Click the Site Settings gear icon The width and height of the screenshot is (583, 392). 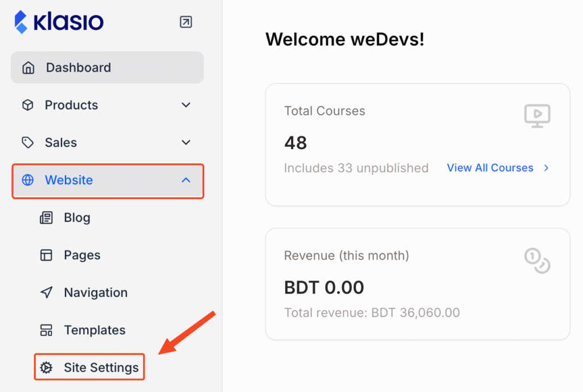[46, 368]
